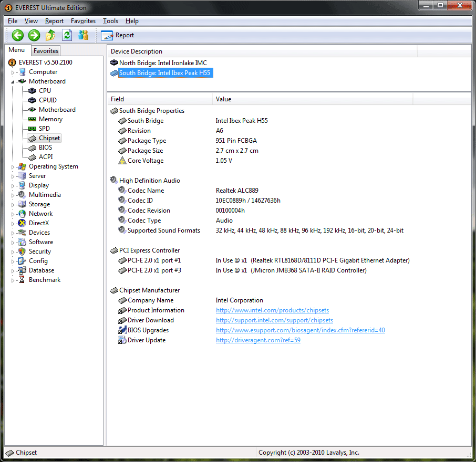476x462 pixels.
Task: Expand the Network node arrow
Action: point(13,214)
